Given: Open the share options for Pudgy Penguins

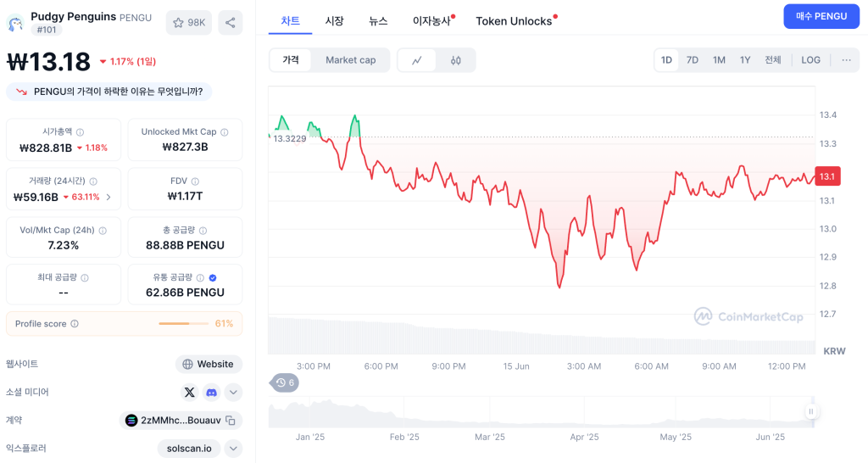Looking at the screenshot, I should 231,23.
